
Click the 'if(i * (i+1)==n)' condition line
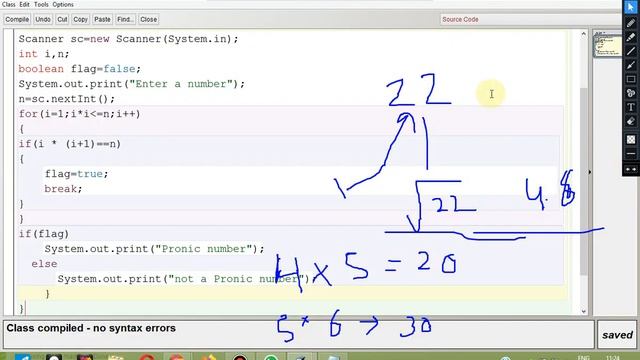(70, 144)
